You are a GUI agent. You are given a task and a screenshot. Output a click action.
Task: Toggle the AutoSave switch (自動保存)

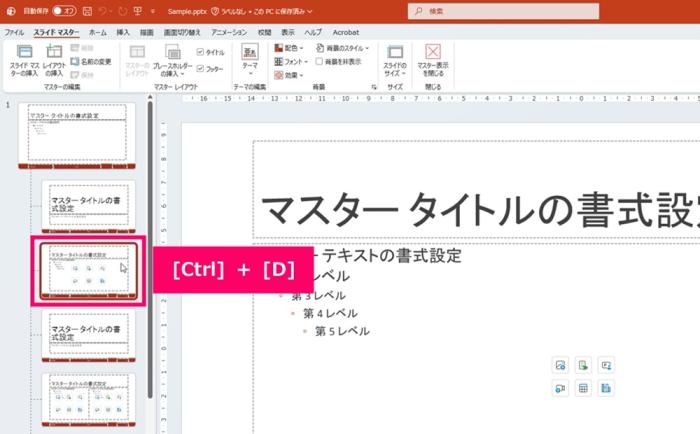coord(65,11)
